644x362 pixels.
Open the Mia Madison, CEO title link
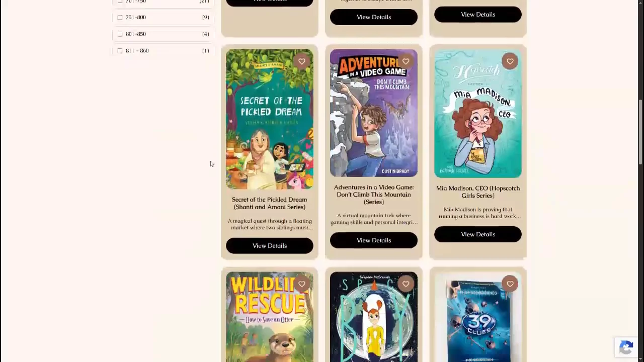pos(478,192)
